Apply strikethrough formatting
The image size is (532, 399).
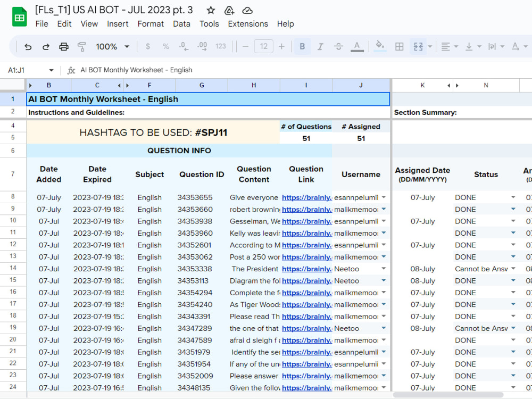tap(338, 46)
